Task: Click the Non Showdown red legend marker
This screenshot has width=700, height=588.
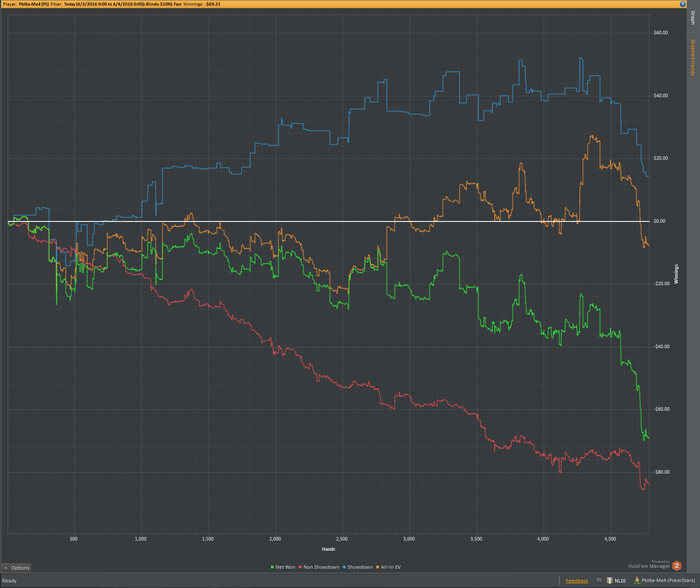Action: (300, 567)
